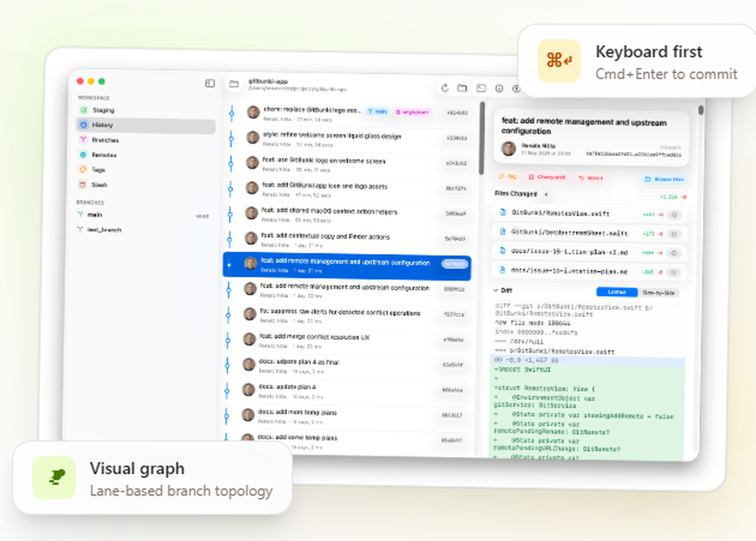Click the hash badge on the highlighted commit
Viewport: 756px width, 541px height.
click(454, 264)
